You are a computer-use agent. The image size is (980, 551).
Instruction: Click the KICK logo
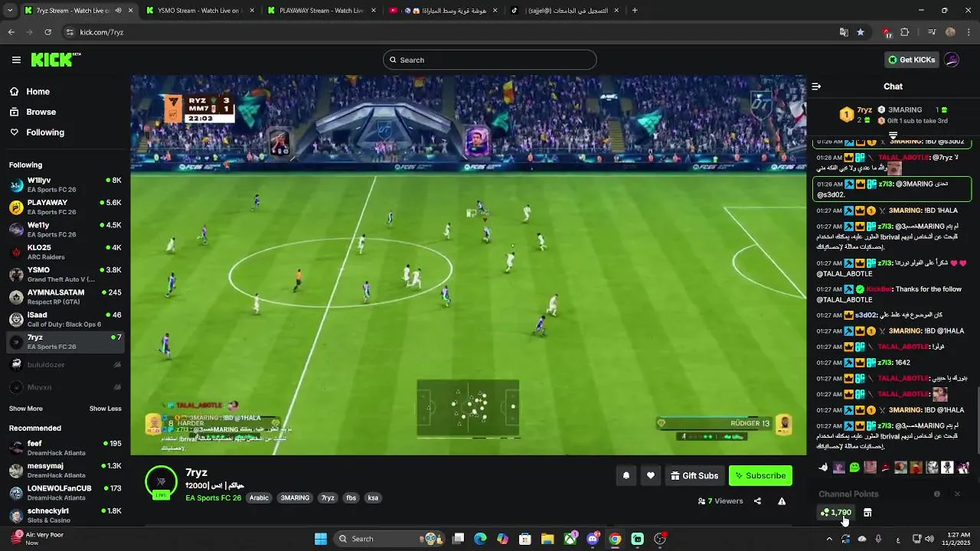click(x=55, y=60)
